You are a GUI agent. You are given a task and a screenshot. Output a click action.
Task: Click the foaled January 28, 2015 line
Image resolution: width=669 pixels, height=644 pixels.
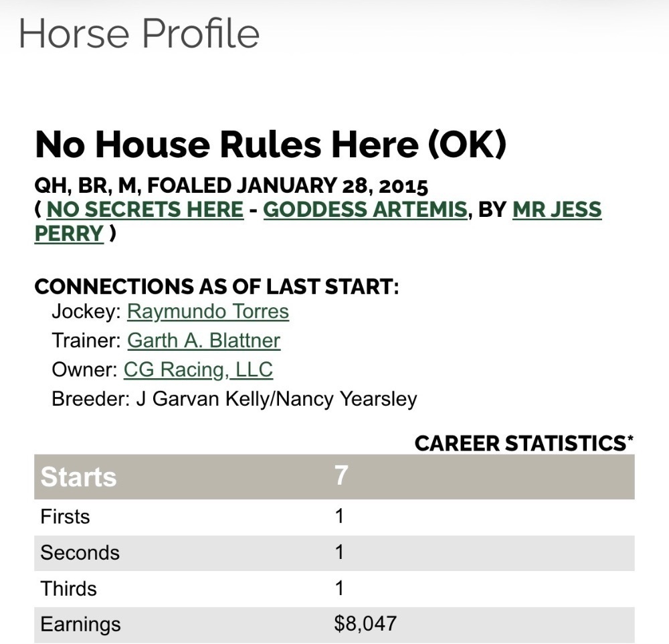coord(231,185)
